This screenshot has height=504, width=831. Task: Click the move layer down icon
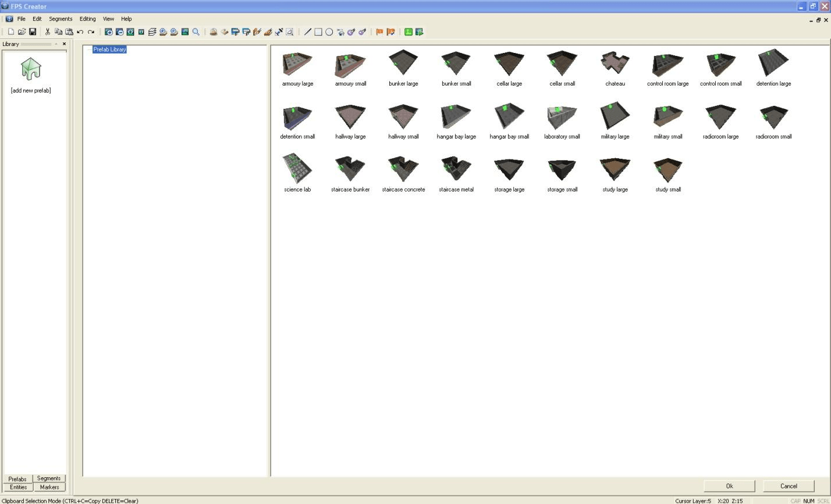[x=174, y=32]
